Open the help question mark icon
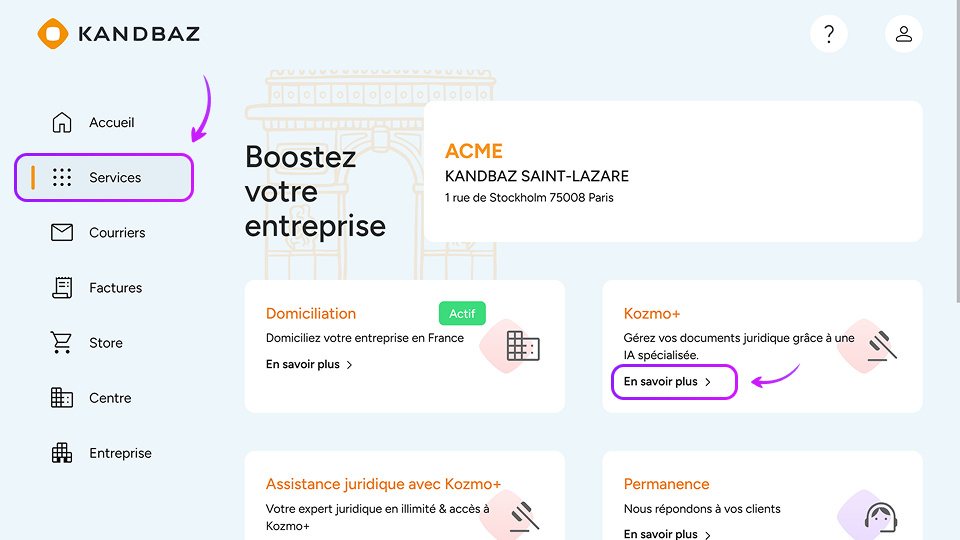Viewport: 960px width, 540px height. coord(828,34)
